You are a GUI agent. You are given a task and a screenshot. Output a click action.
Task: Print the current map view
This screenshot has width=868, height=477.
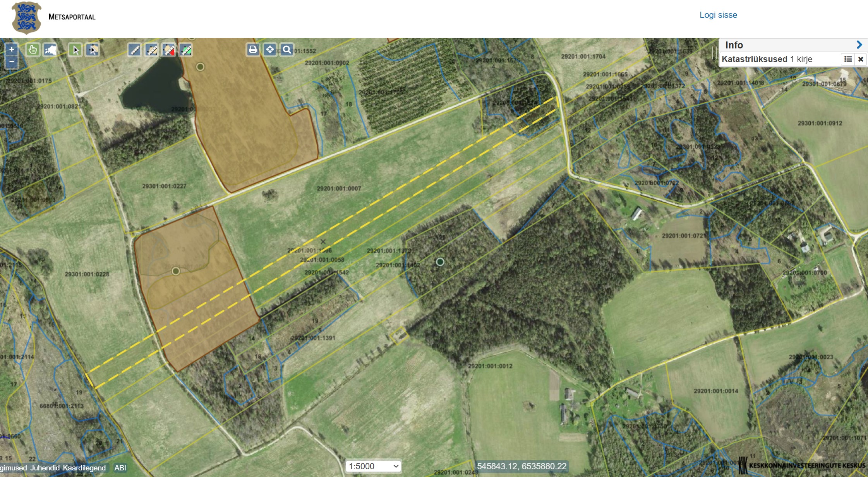pyautogui.click(x=253, y=50)
